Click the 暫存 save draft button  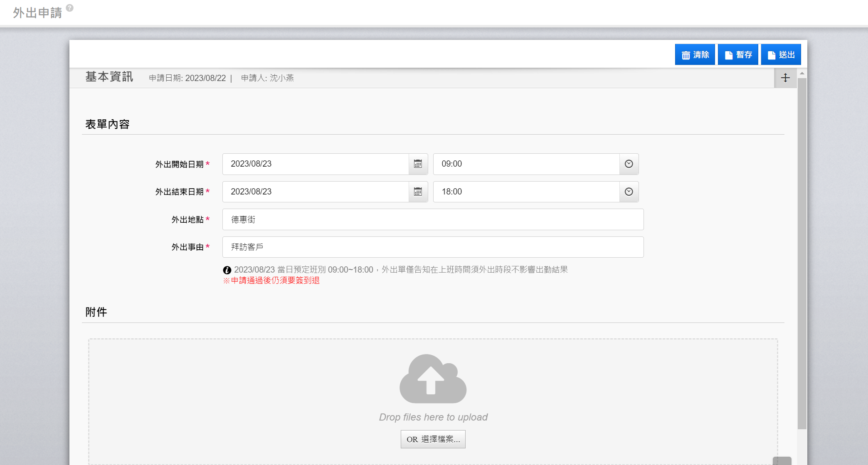(738, 55)
